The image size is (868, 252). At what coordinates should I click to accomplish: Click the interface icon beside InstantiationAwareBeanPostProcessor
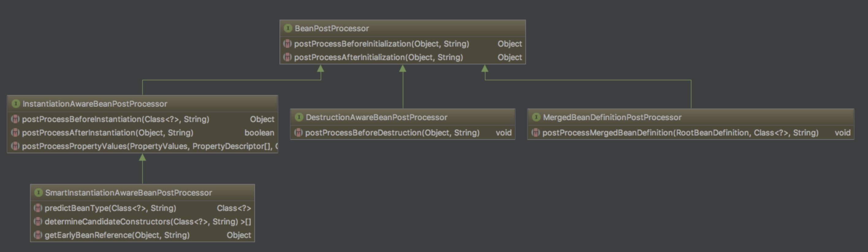coord(16,104)
